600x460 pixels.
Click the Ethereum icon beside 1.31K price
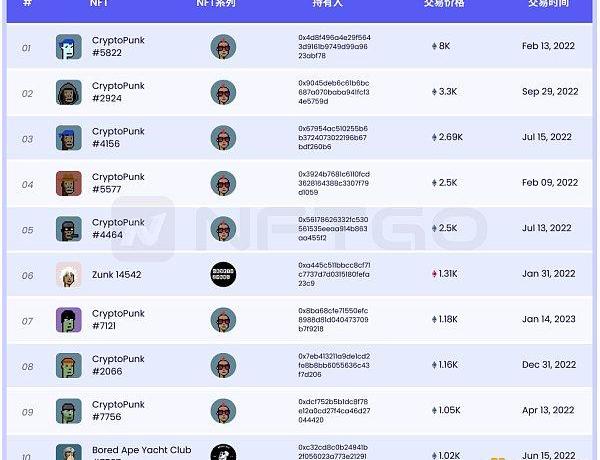(x=433, y=274)
